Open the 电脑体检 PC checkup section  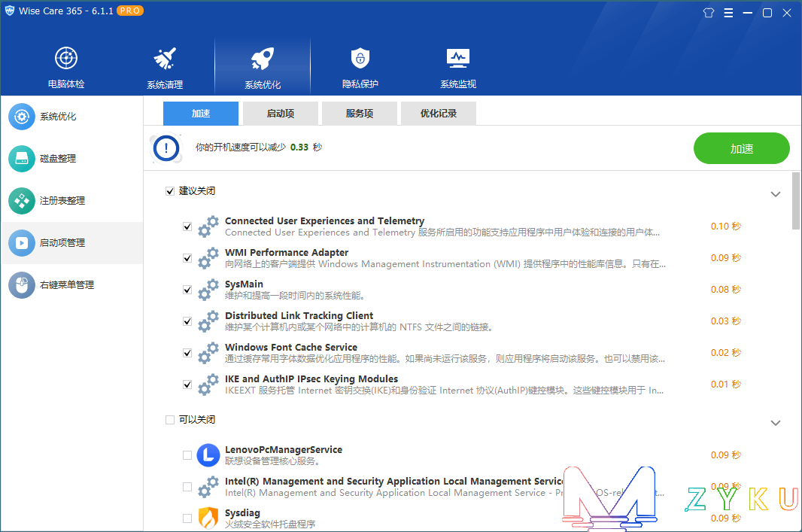[66, 67]
